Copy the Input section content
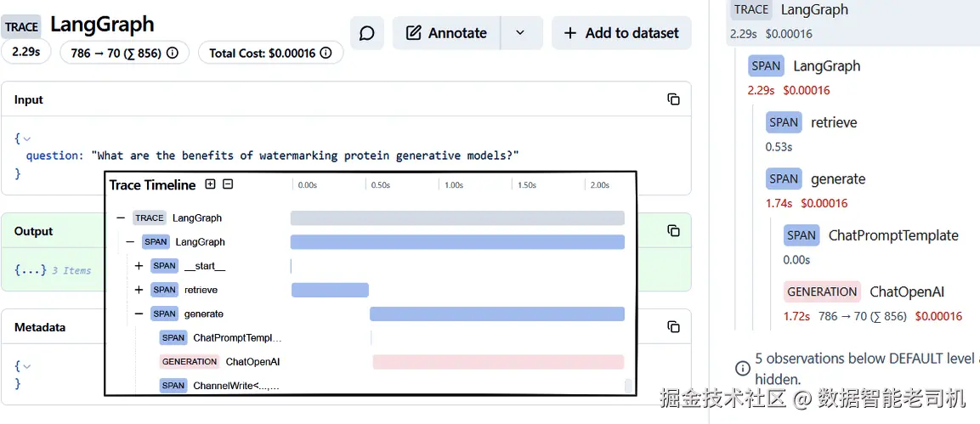The width and height of the screenshot is (980, 424). pos(673,99)
